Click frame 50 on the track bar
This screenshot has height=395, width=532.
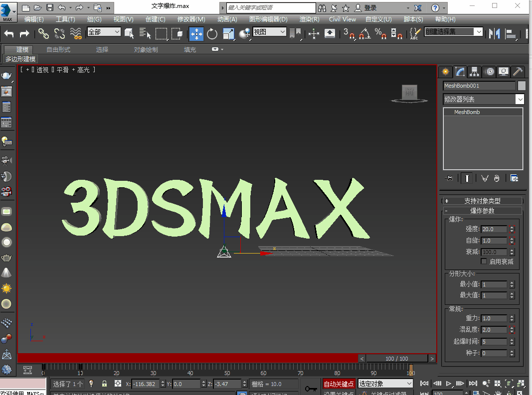pyautogui.click(x=227, y=373)
